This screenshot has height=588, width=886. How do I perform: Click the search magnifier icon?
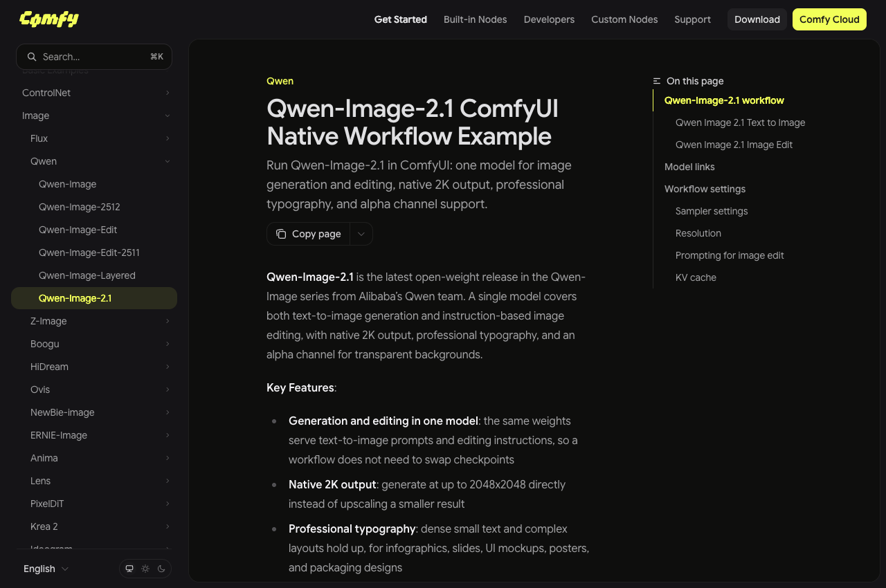[31, 57]
